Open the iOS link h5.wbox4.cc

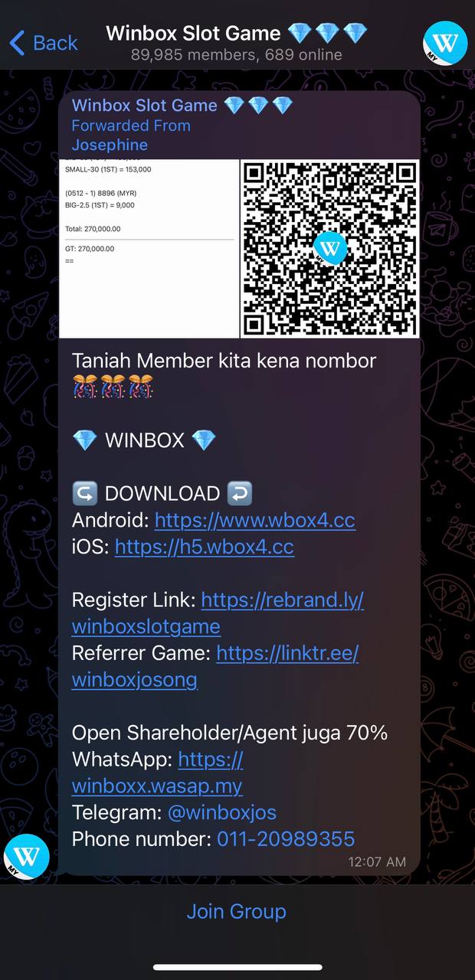pyautogui.click(x=205, y=547)
